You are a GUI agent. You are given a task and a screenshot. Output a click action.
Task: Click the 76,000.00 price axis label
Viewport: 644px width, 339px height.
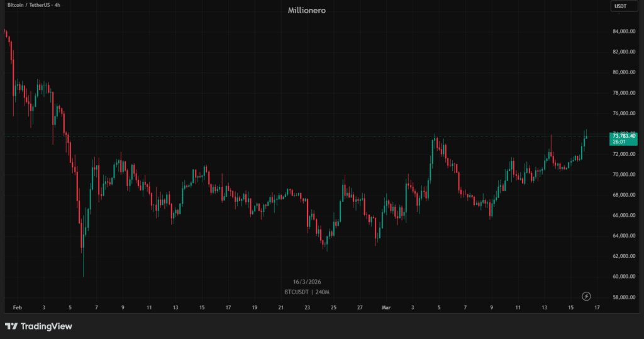[623, 113]
